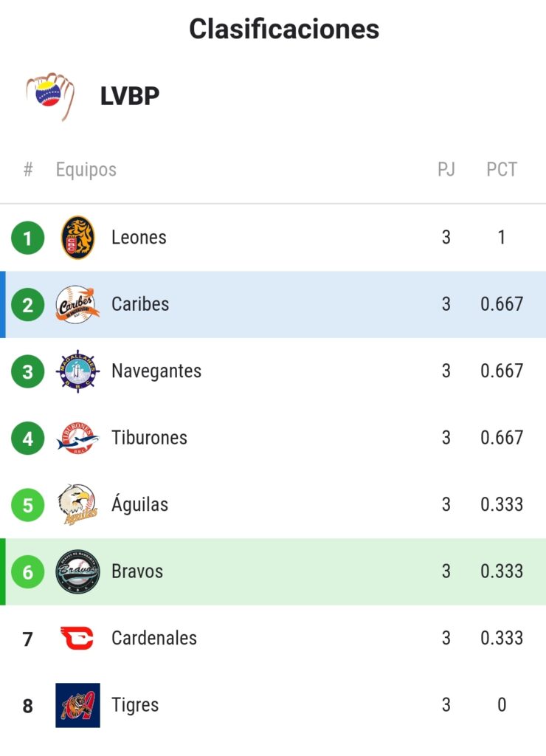The height and width of the screenshot is (756, 546).
Task: Click the Navegantes Magallanes ship wheel logo
Action: point(77,371)
